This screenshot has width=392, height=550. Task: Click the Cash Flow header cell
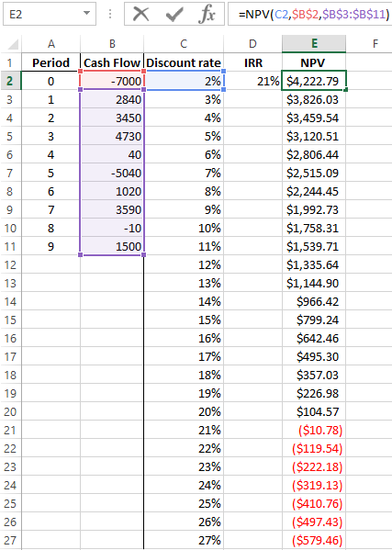tap(112, 62)
